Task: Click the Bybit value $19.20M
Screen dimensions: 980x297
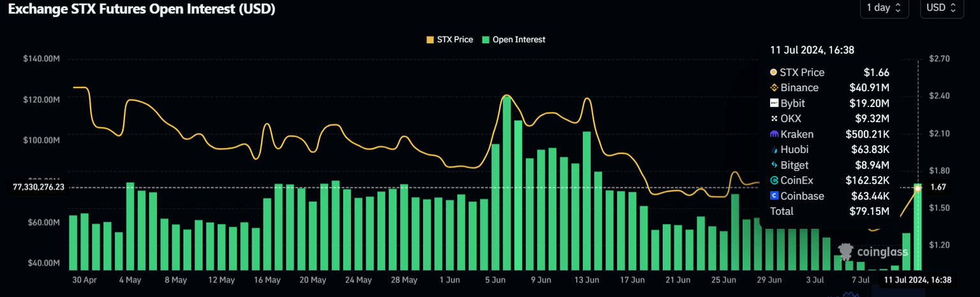Action: [x=870, y=103]
